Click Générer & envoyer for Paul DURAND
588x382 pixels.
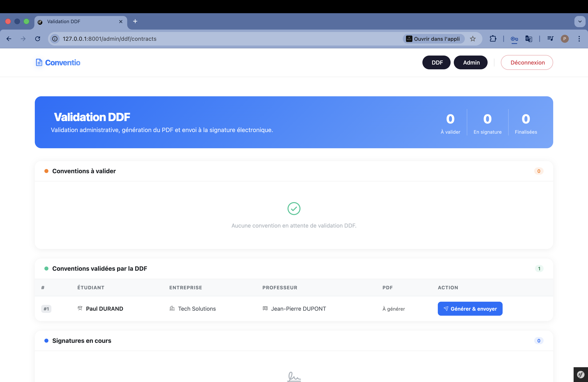click(x=470, y=309)
